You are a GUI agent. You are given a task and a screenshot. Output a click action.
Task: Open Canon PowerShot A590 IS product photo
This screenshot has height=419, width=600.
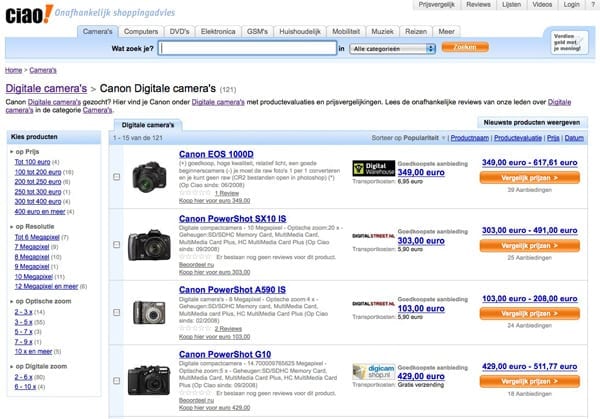click(149, 312)
